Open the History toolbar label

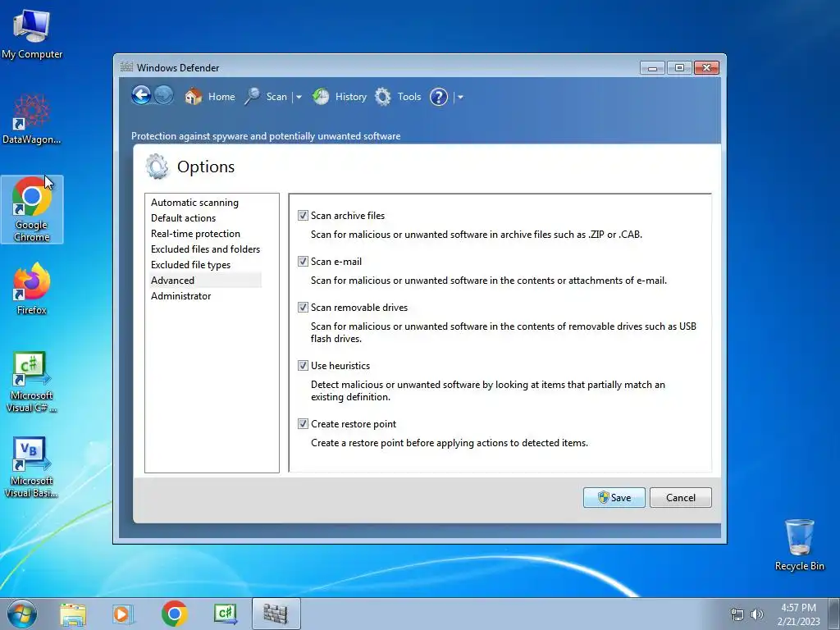click(x=351, y=97)
